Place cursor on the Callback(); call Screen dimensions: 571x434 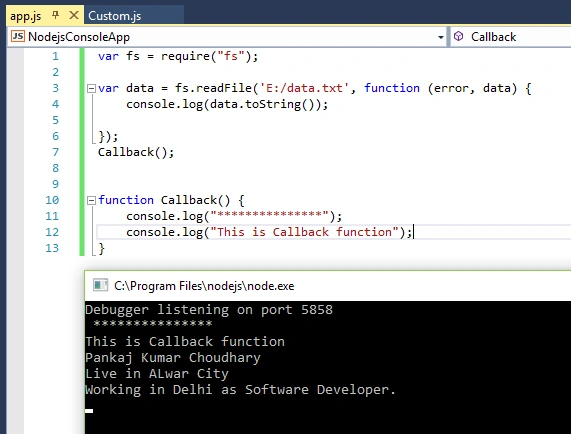[136, 152]
